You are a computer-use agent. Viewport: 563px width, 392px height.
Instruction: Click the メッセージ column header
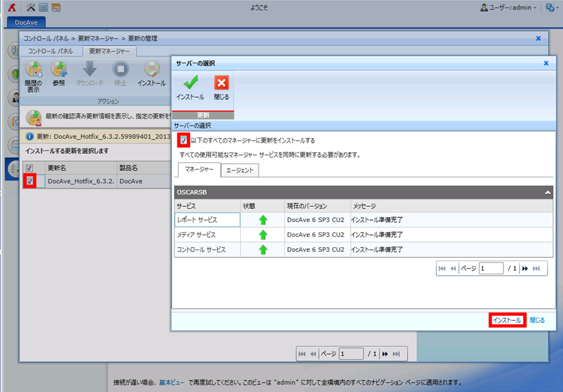(452, 206)
